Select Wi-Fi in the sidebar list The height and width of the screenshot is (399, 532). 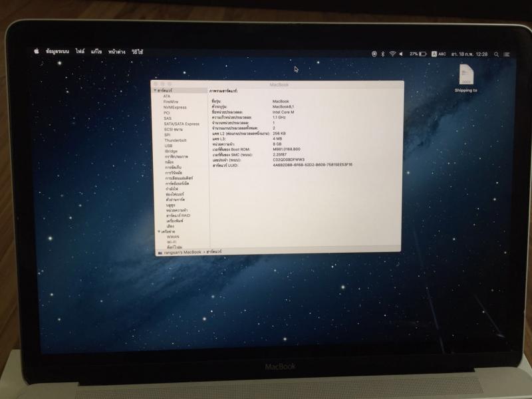(x=172, y=242)
